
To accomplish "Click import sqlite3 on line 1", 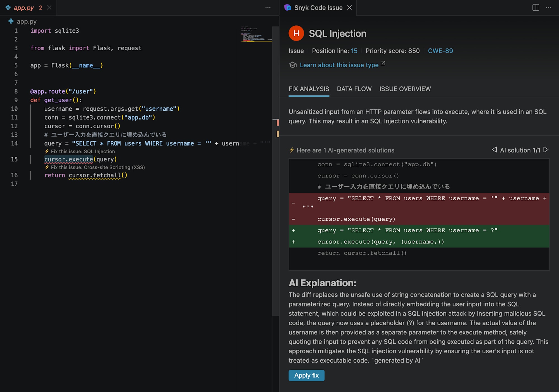I will click(55, 31).
